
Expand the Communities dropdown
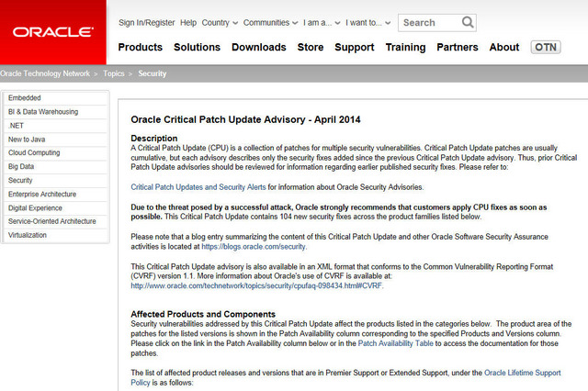point(270,22)
